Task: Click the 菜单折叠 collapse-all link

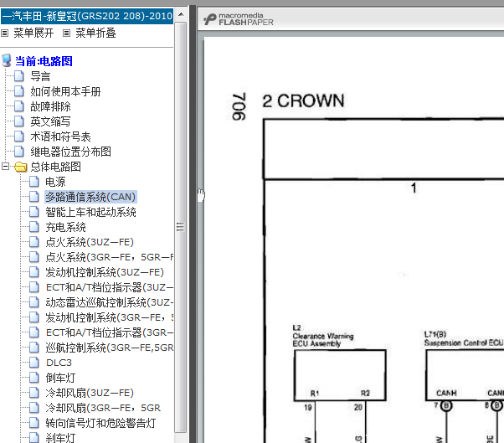Action: [x=95, y=33]
